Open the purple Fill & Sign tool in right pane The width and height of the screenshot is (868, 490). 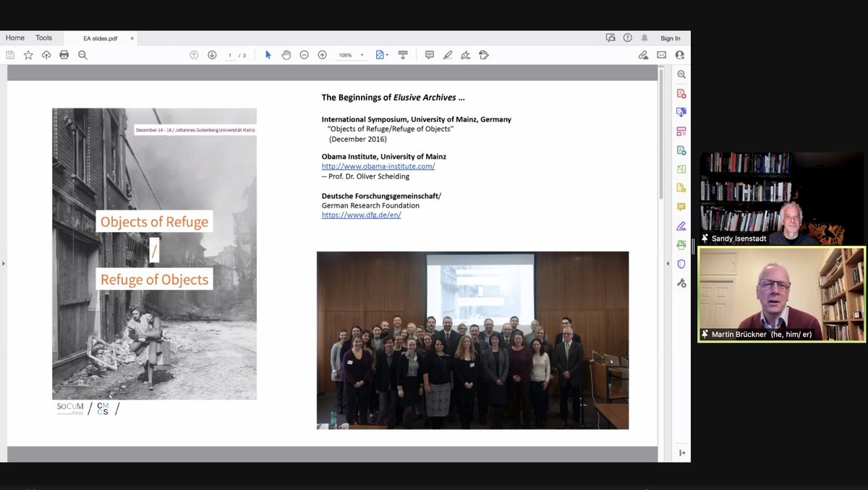681,225
